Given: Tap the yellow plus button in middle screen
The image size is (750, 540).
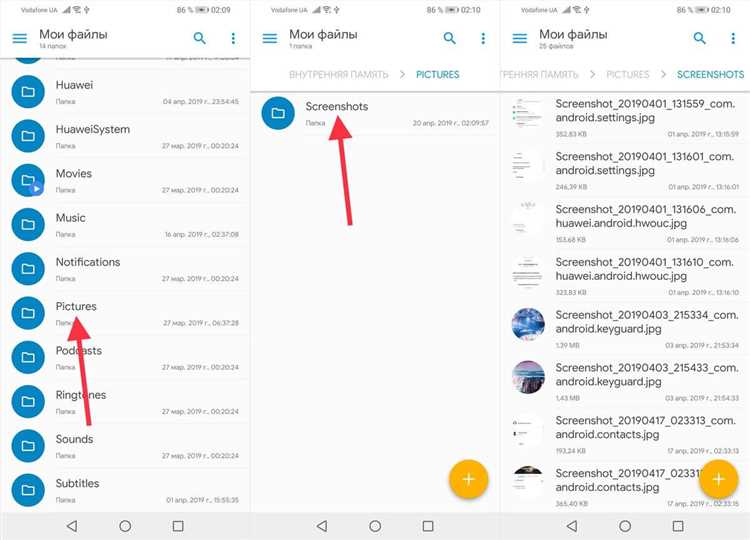Looking at the screenshot, I should [468, 480].
